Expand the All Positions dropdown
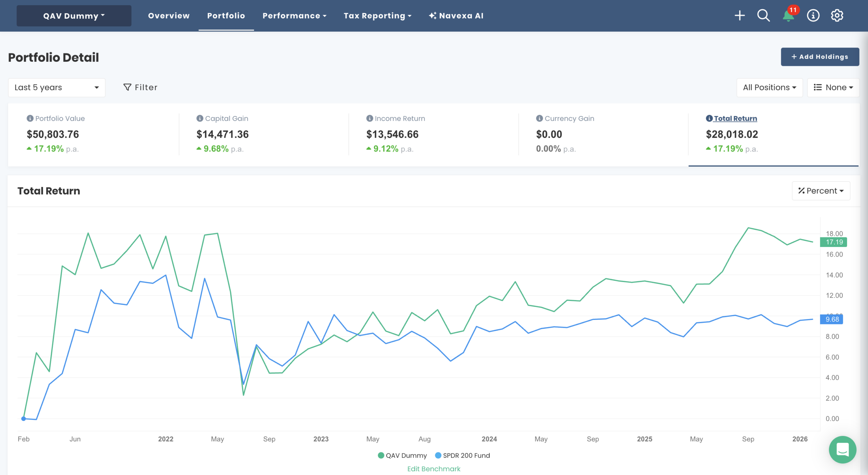Image resolution: width=868 pixels, height=475 pixels. coord(769,87)
